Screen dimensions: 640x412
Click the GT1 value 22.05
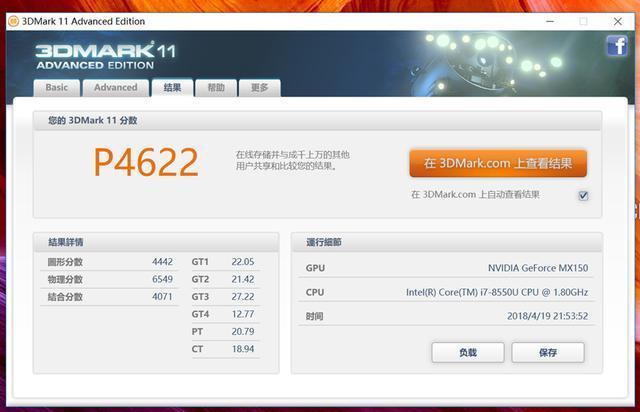[x=243, y=262]
